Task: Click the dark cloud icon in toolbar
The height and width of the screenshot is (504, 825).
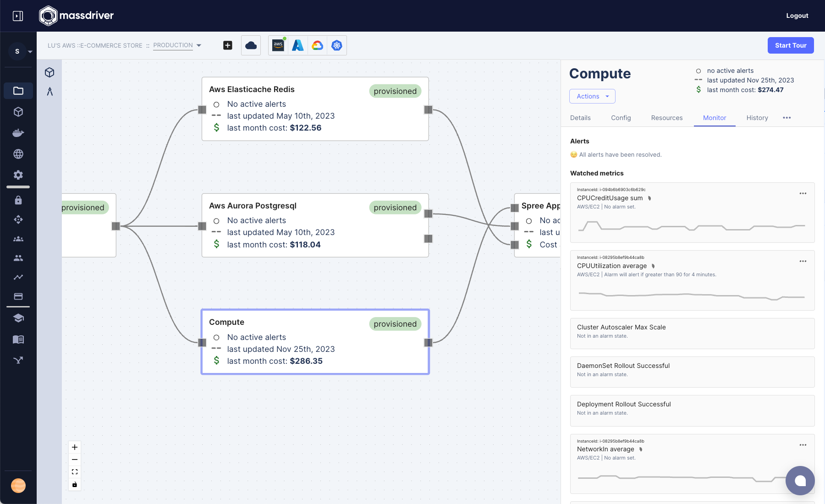Action: [251, 45]
